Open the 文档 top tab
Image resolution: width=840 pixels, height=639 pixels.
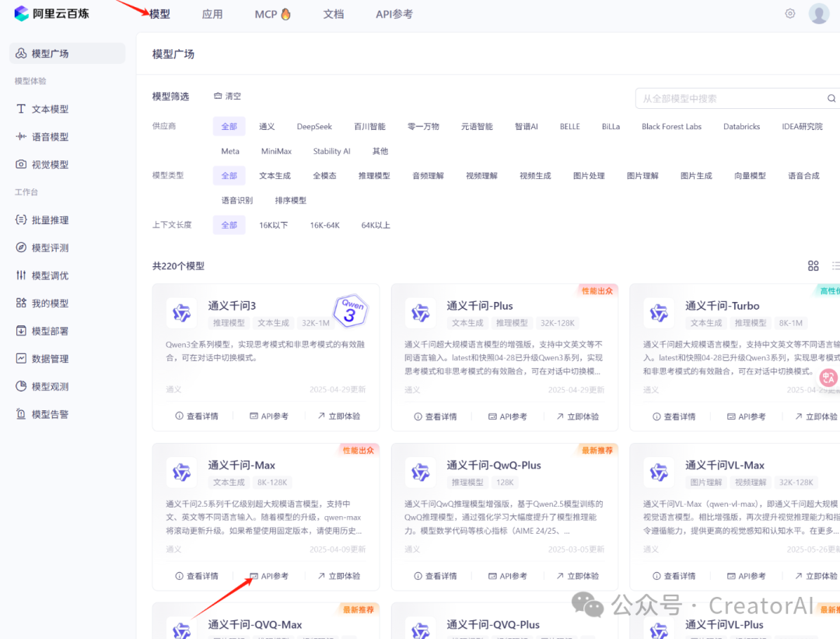coord(333,15)
